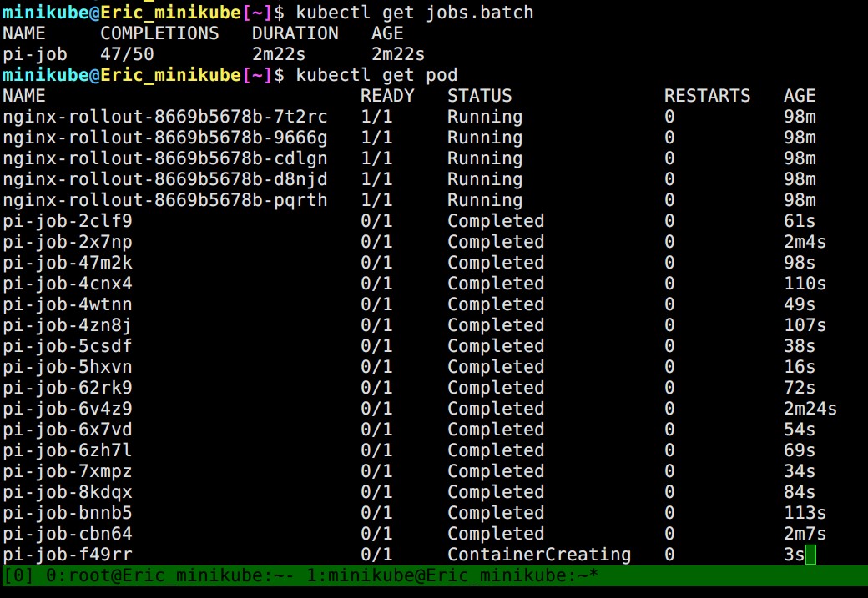Click the Running status of nginx-rollout-8669b5678b-7t2rc
The width and height of the screenshot is (868, 598).
point(485,117)
